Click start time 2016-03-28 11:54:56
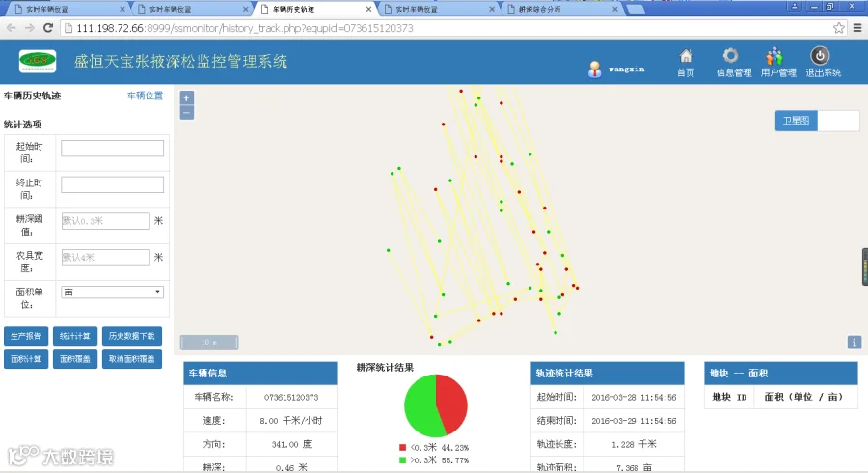This screenshot has height=473, width=868. [634, 397]
